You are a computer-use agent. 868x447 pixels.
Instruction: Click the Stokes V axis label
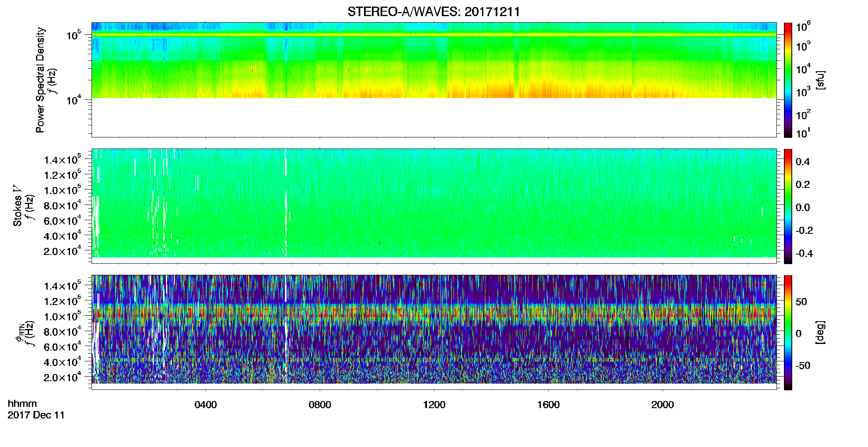click(x=17, y=206)
